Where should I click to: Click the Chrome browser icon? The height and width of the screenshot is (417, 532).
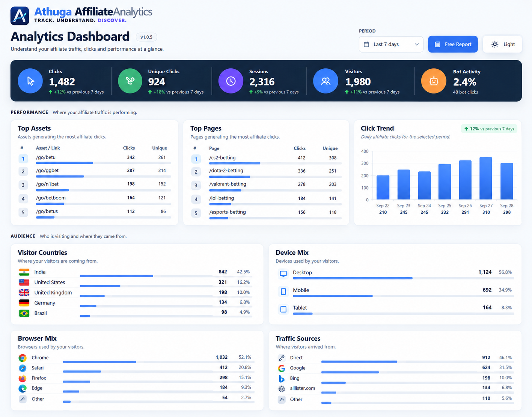click(23, 358)
